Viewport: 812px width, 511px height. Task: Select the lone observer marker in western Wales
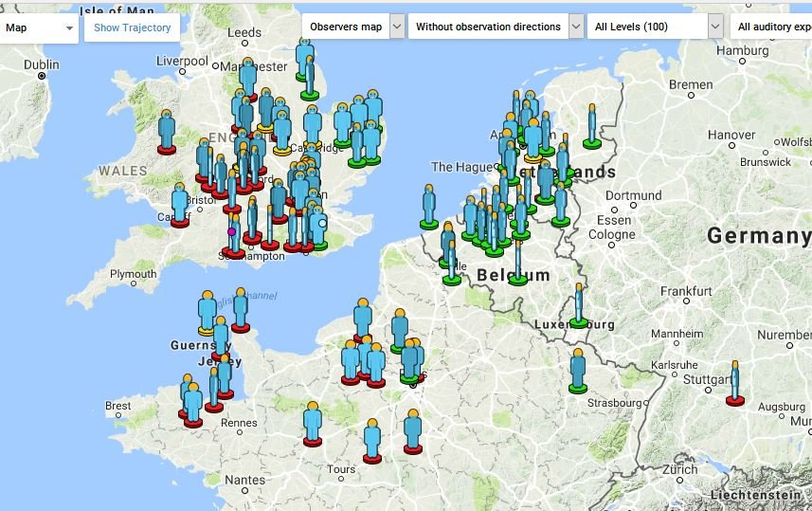167,133
